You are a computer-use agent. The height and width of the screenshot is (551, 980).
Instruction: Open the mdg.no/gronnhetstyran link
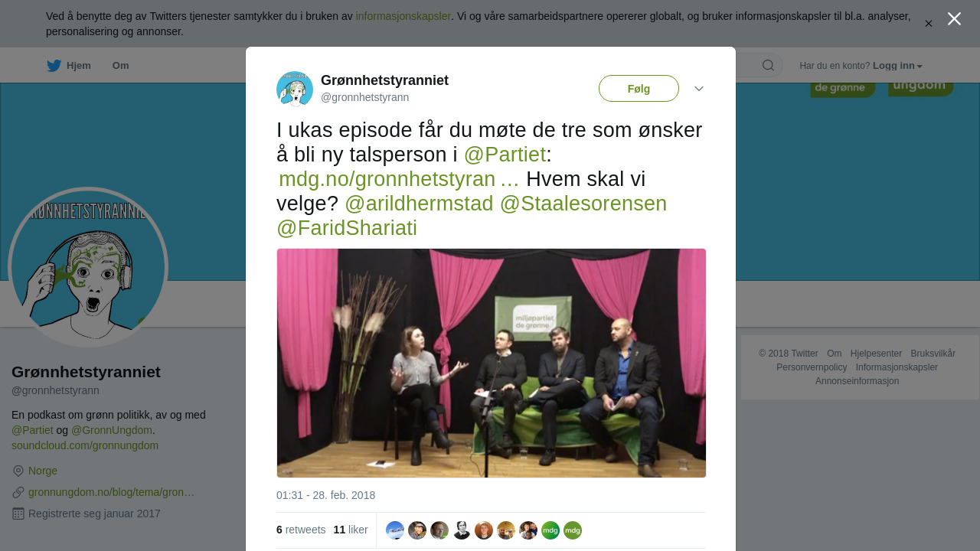[x=399, y=179]
